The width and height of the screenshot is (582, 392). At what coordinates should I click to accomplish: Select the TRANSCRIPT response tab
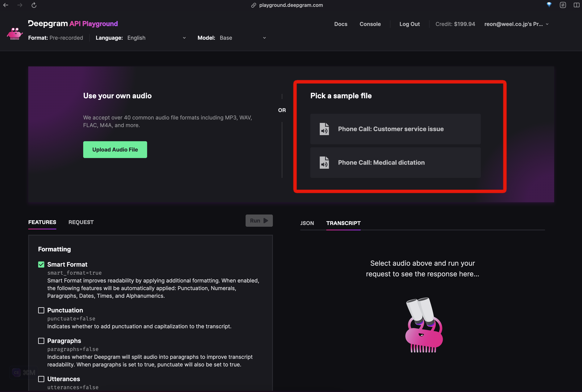[343, 223]
